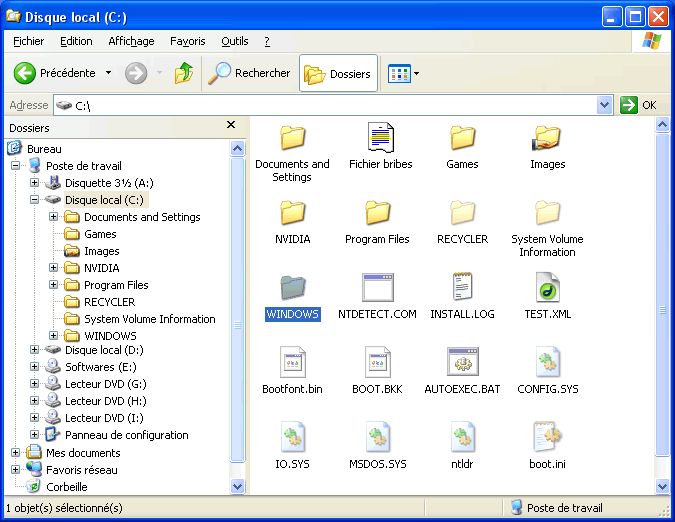Select System Volume Information in tree
This screenshot has height=522, width=675.
(x=150, y=319)
